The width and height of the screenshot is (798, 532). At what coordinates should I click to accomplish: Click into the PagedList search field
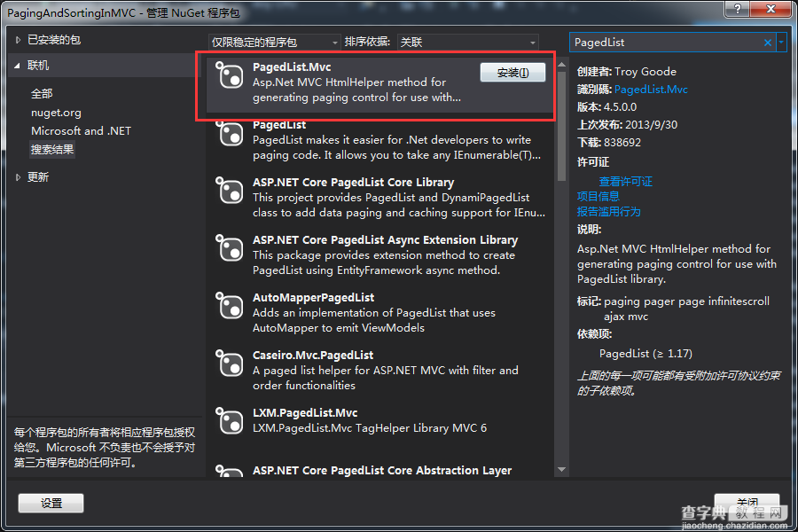[666, 43]
